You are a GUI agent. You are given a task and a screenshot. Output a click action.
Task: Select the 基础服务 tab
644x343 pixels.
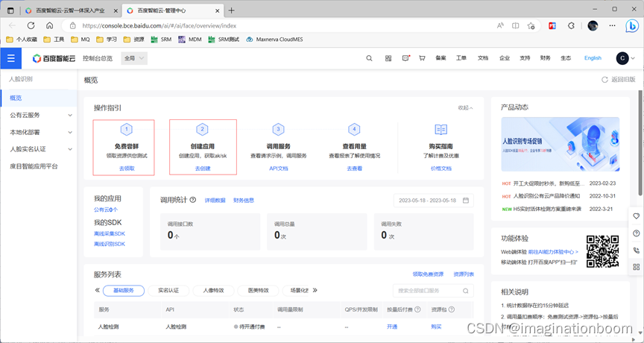pyautogui.click(x=124, y=290)
